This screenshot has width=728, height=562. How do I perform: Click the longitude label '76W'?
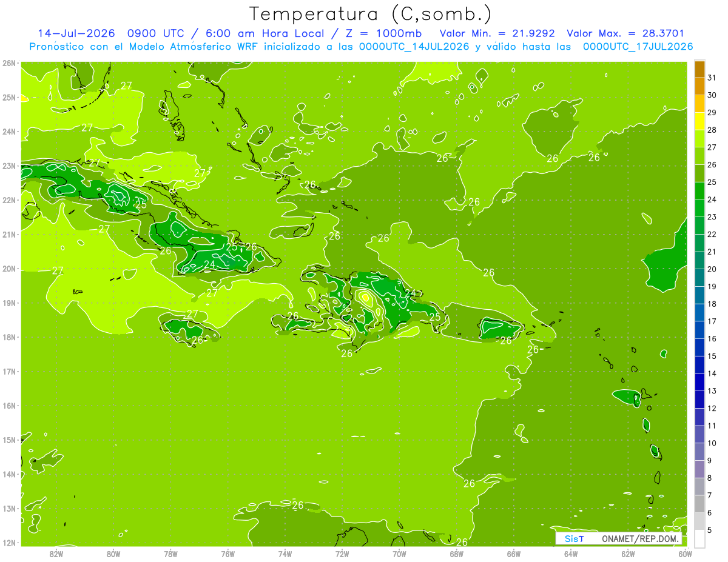pyautogui.click(x=227, y=553)
